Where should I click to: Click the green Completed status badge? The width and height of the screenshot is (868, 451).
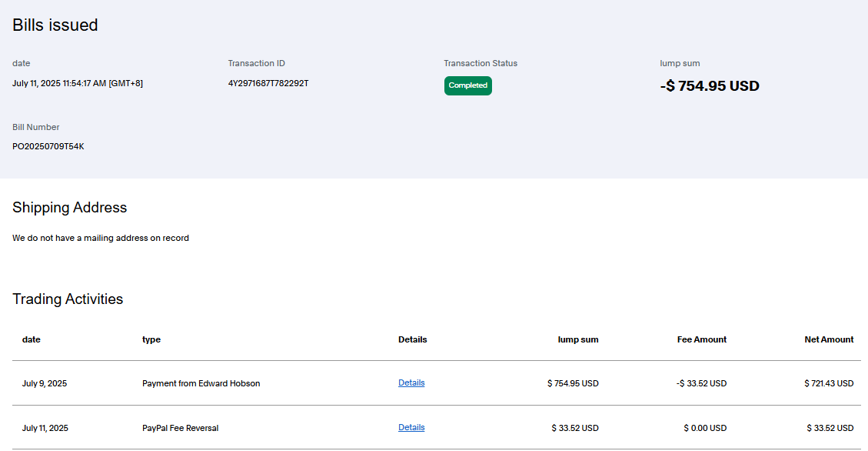tap(467, 85)
